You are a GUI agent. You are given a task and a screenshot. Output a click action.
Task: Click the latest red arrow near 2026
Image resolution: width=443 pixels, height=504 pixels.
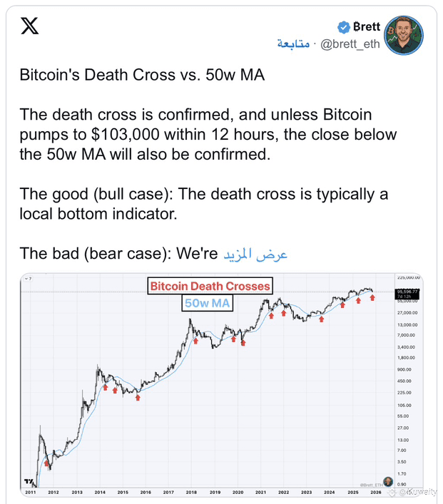point(372,297)
